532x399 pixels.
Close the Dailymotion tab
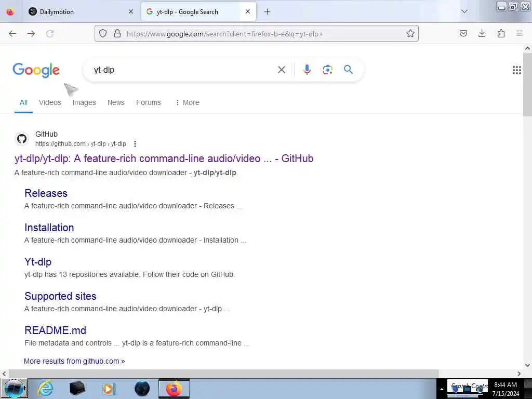click(x=131, y=12)
